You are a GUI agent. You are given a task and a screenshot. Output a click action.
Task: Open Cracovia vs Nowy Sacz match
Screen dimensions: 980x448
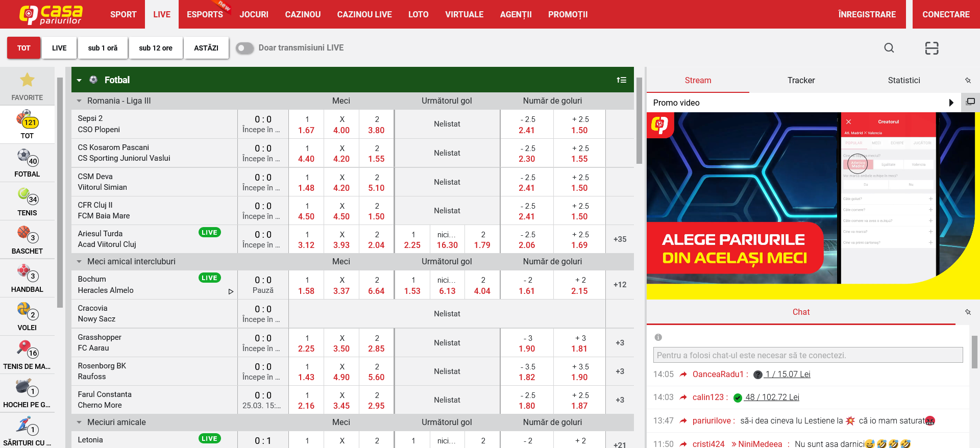(x=154, y=314)
